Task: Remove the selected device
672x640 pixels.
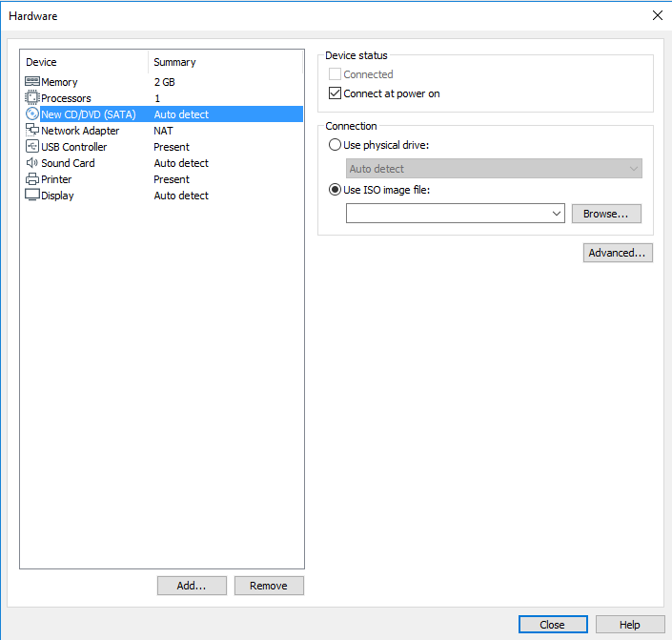Action: click(269, 586)
